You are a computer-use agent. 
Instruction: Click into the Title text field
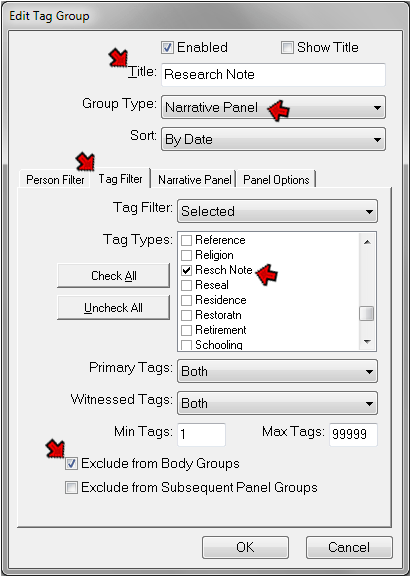273,75
